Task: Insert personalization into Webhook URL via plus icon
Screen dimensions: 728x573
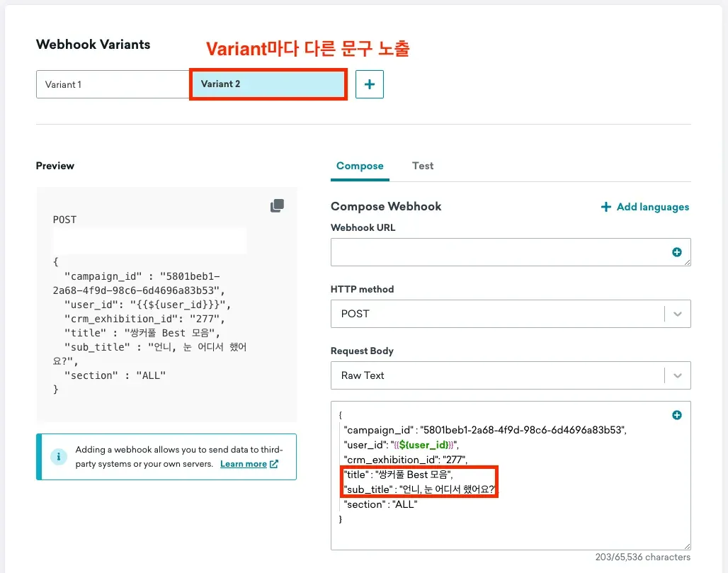Action: tap(677, 252)
